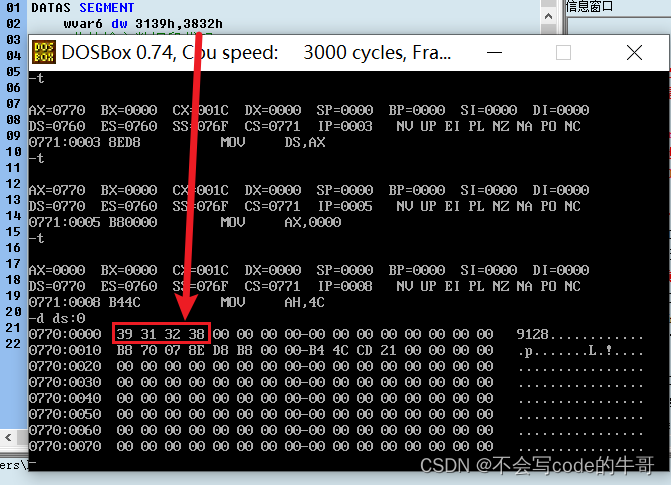Click the DOSBox icon in title bar
This screenshot has height=485, width=671.
click(x=44, y=52)
